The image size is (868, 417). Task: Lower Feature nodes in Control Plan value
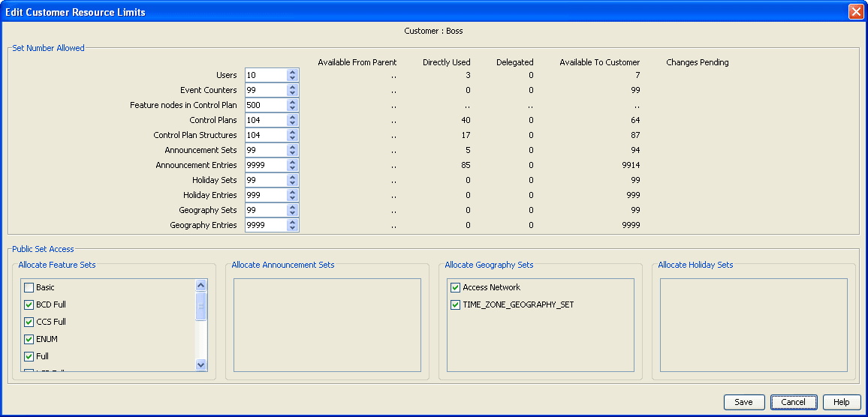pos(292,108)
